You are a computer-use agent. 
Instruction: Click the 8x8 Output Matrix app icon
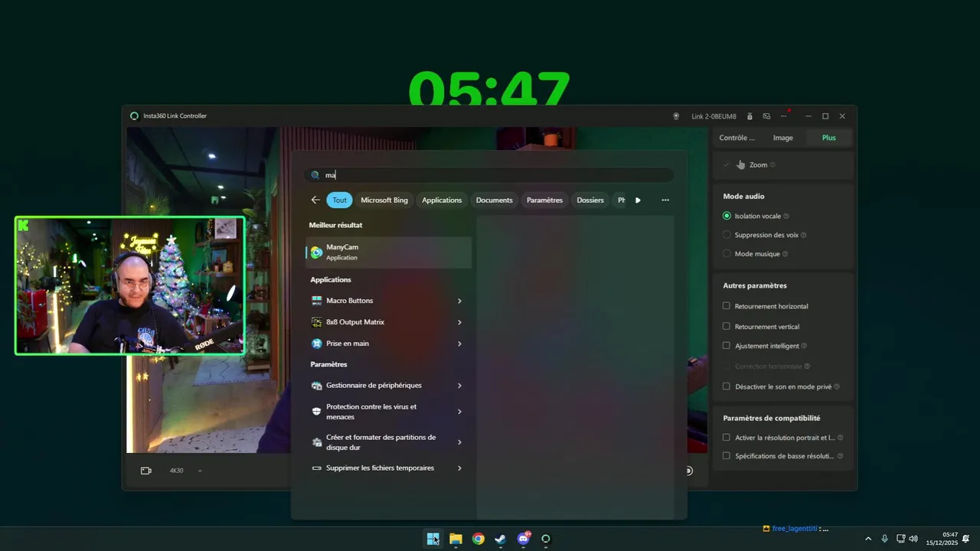pyautogui.click(x=317, y=322)
